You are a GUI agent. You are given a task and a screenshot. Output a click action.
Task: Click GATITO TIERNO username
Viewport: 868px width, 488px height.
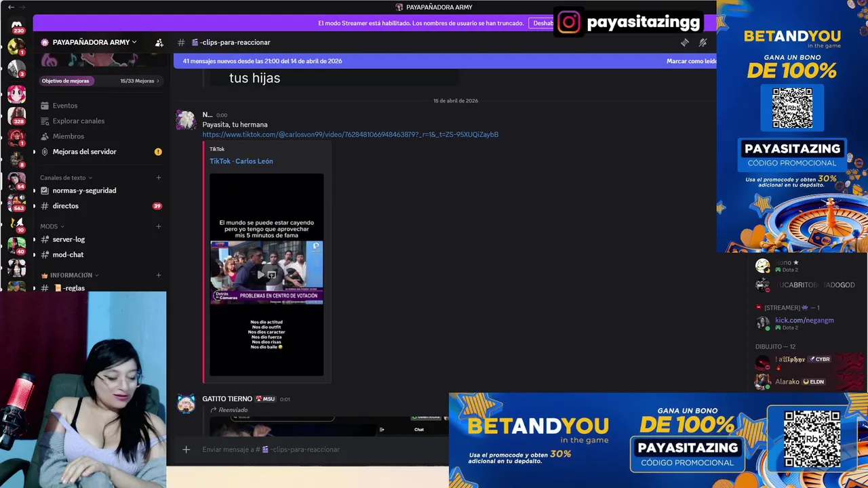(x=227, y=399)
